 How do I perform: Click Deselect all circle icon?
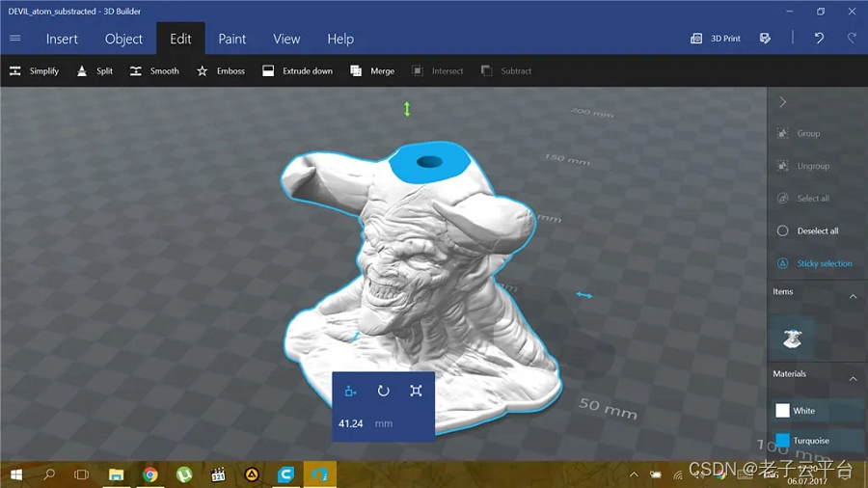click(x=783, y=230)
